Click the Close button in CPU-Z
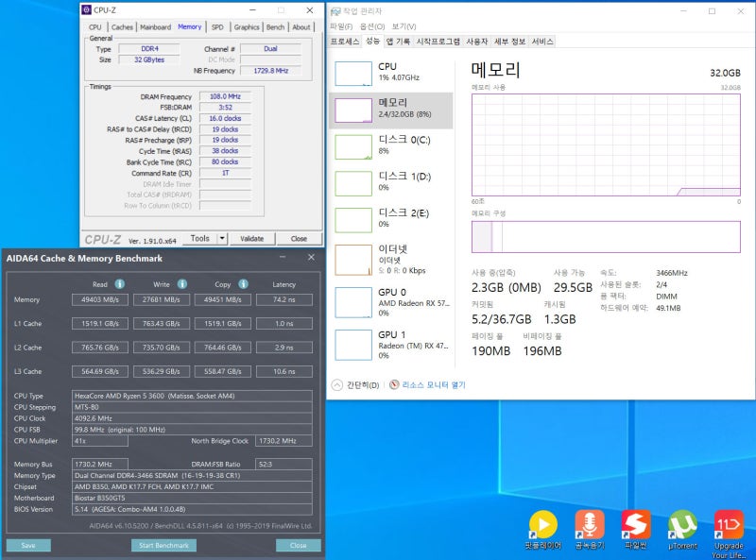The width and height of the screenshot is (756, 560). (x=299, y=238)
